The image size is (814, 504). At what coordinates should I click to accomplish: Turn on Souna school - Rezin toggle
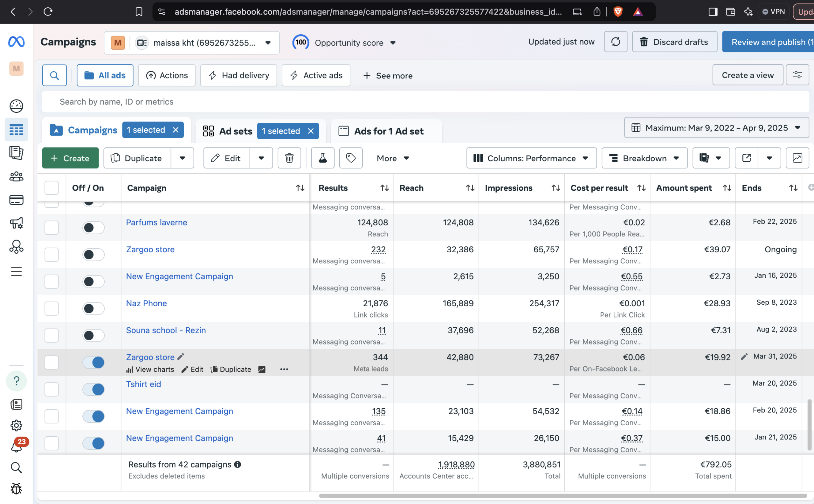pyautogui.click(x=93, y=335)
